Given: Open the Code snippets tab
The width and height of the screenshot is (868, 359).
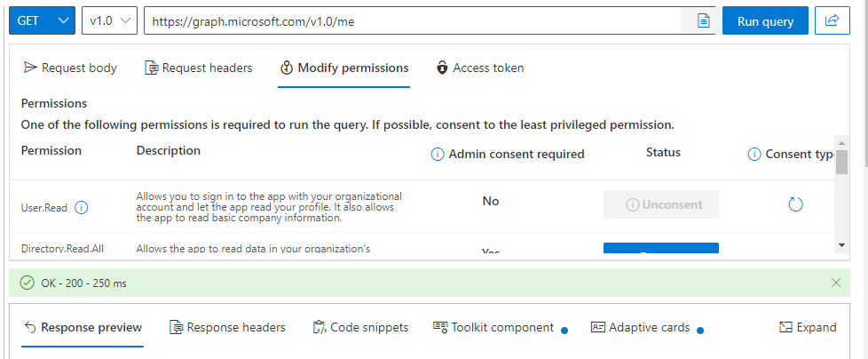Looking at the screenshot, I should click(x=361, y=327).
